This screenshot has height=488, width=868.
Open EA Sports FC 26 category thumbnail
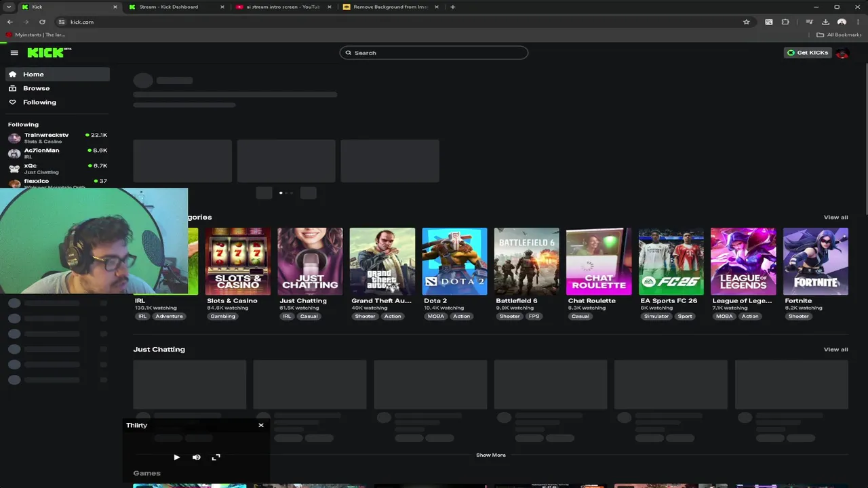click(671, 261)
